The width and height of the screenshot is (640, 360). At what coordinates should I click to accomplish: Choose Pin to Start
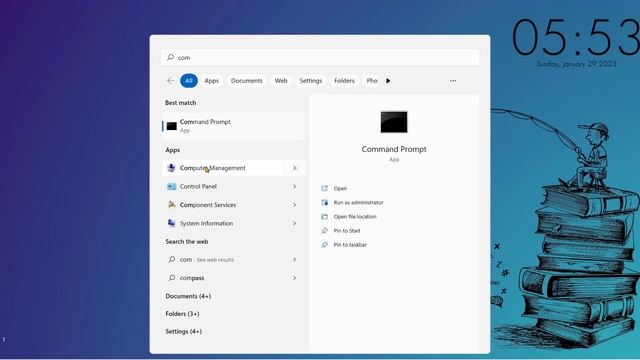click(x=347, y=231)
